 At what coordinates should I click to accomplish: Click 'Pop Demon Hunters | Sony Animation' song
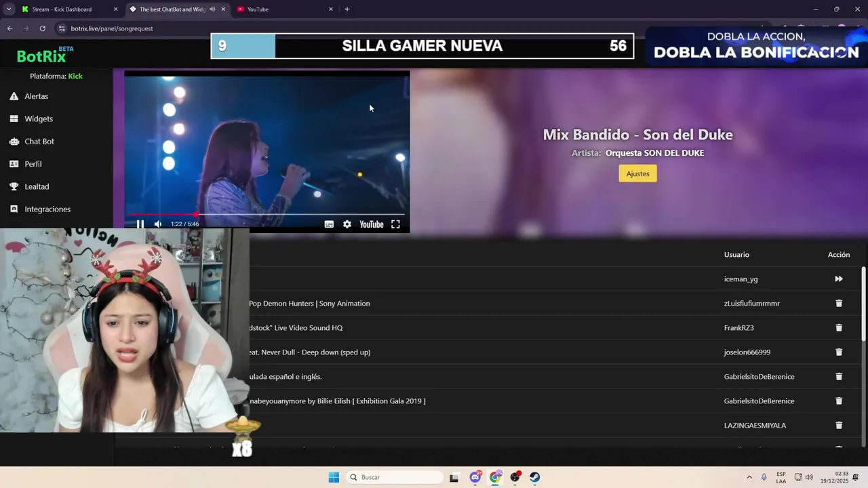pyautogui.click(x=309, y=303)
